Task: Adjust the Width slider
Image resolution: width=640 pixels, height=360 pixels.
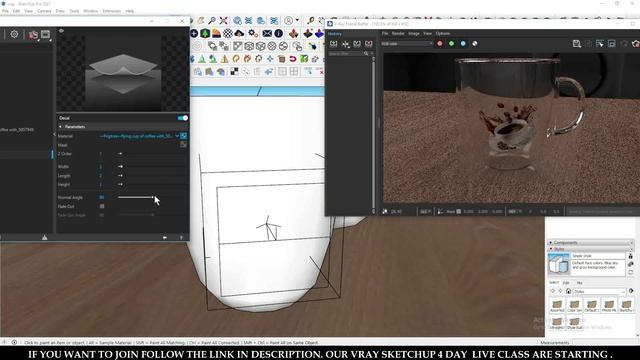Action: click(120, 167)
